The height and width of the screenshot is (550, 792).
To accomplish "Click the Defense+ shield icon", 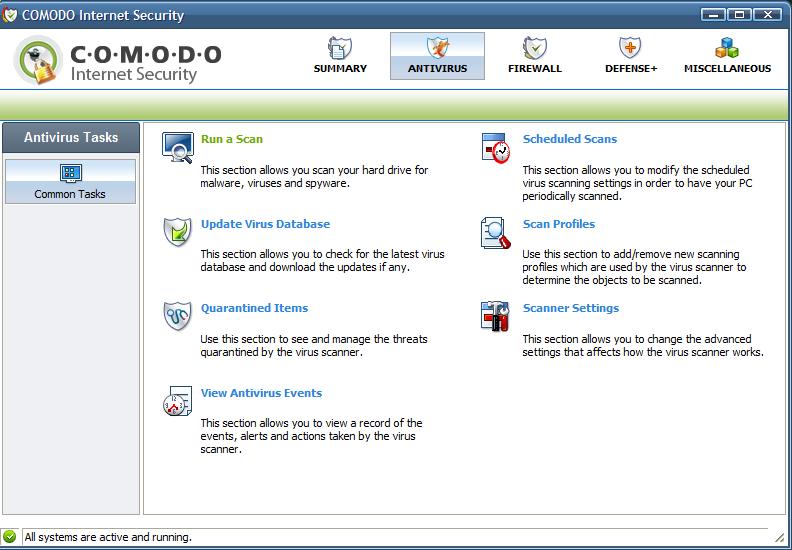I will click(630, 48).
